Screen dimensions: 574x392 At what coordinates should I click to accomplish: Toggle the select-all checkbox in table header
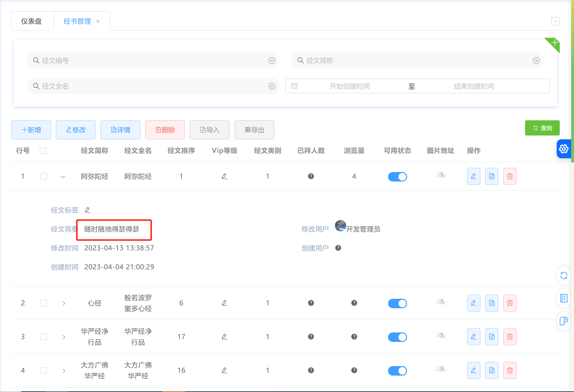coord(43,151)
